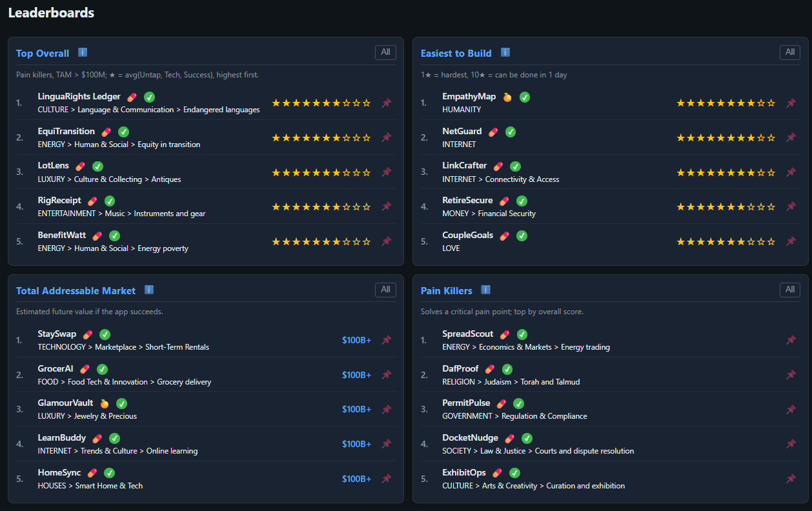812x511 pixels.
Task: Open the Pain Killers info tooltip
Action: click(485, 290)
